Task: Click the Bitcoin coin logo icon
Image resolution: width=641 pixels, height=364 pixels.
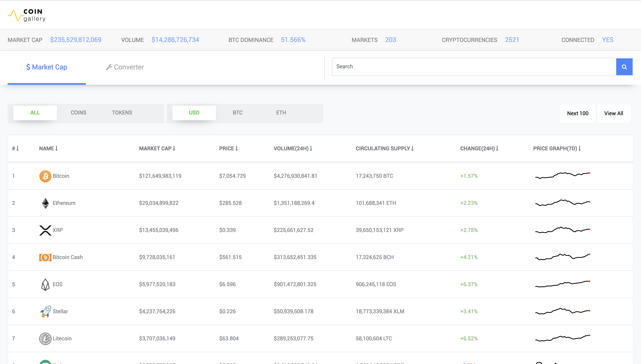Action: (45, 176)
